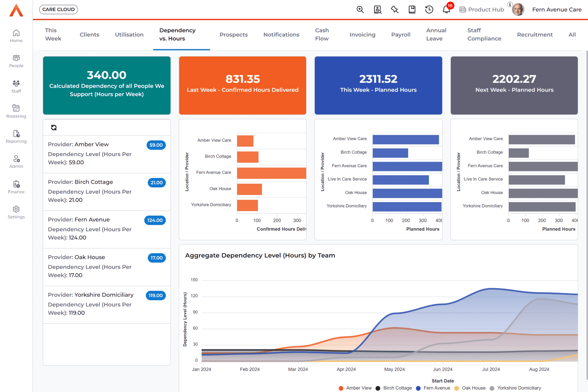Open the bookmark icon in header

click(x=412, y=10)
